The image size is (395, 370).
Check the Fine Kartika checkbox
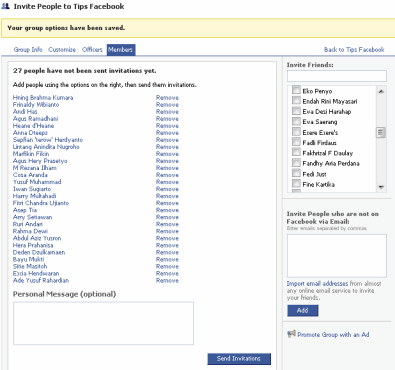(296, 183)
